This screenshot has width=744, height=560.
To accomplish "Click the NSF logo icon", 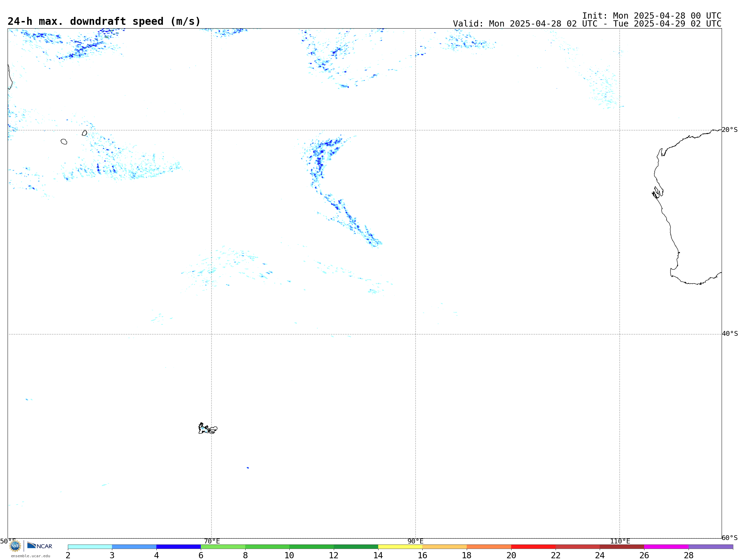I will click(x=15, y=546).
